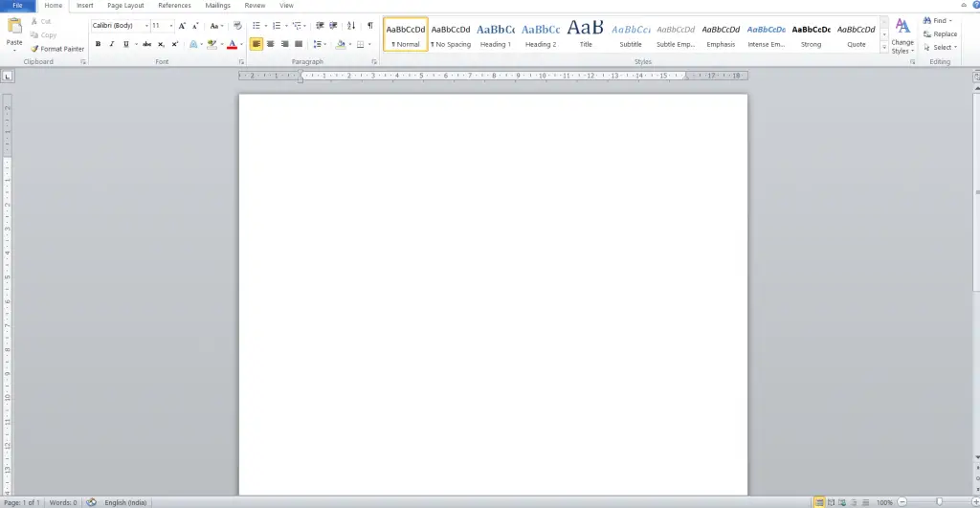This screenshot has width=980, height=508.
Task: Click the Borders icon
Action: click(x=360, y=44)
